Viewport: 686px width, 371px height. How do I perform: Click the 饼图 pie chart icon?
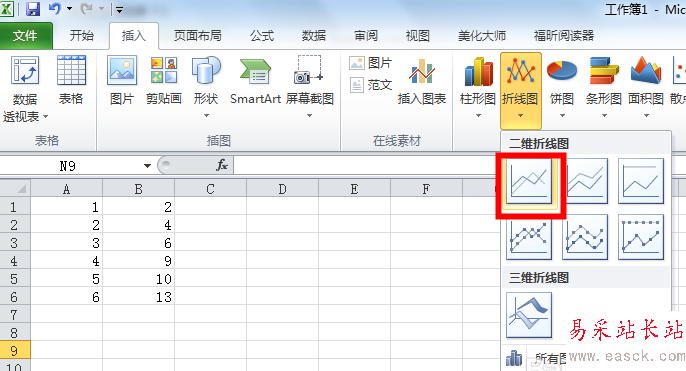coord(562,71)
